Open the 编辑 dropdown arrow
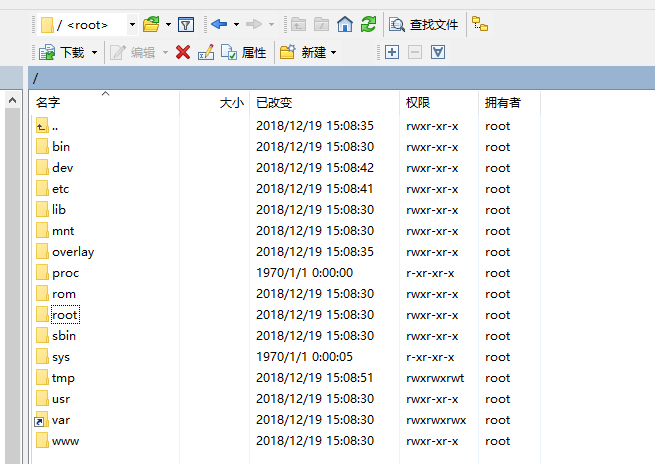655x464 pixels. click(x=165, y=53)
